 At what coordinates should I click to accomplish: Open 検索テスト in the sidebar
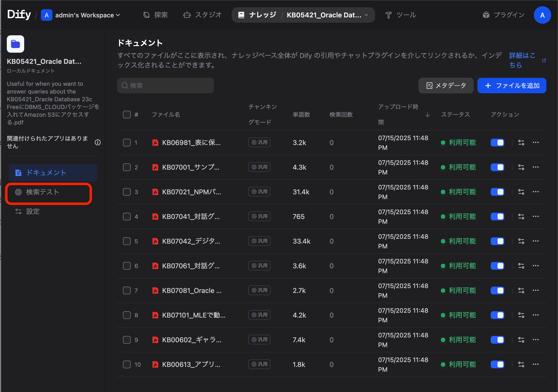tap(43, 192)
